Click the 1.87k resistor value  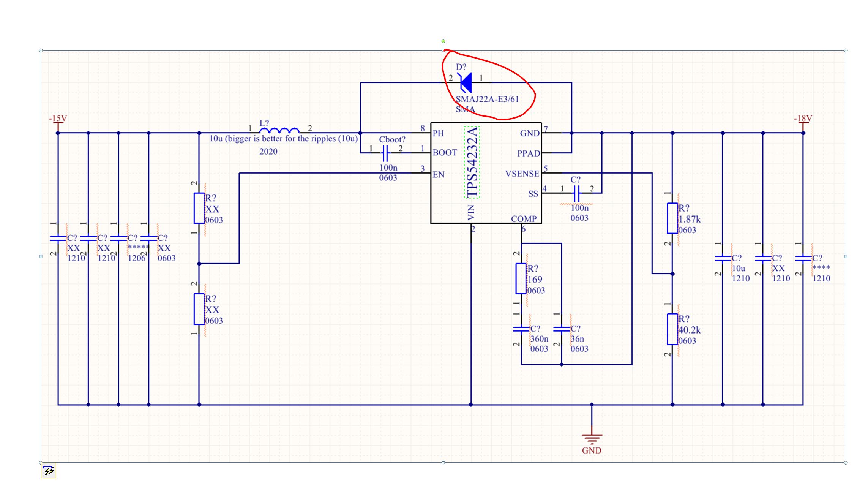690,220
